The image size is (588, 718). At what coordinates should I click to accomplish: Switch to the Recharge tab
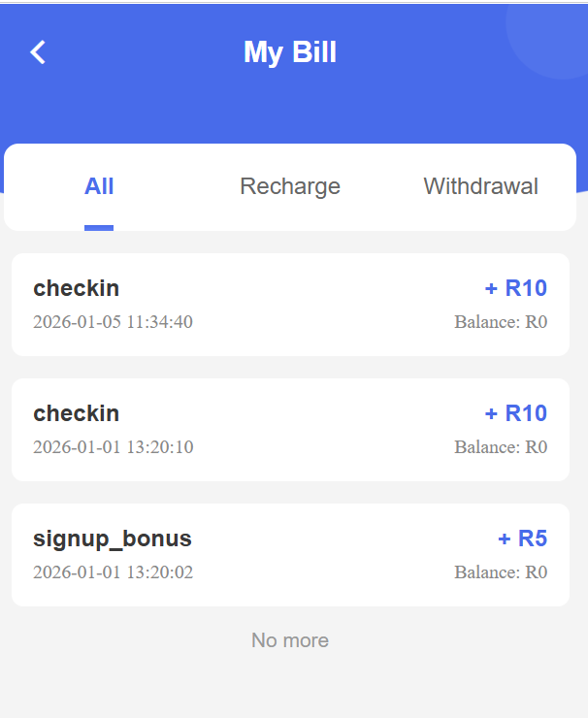click(x=290, y=186)
